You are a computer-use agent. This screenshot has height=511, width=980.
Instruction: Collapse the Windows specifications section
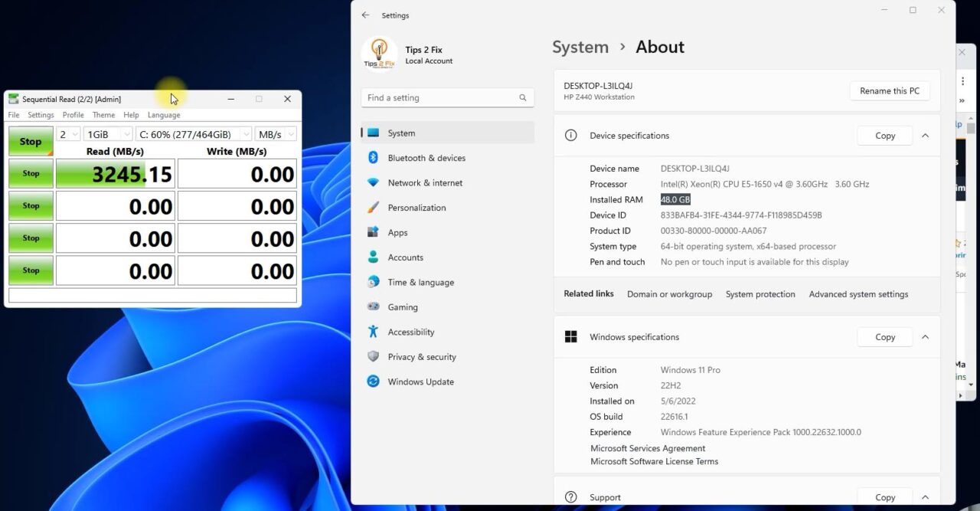click(925, 337)
